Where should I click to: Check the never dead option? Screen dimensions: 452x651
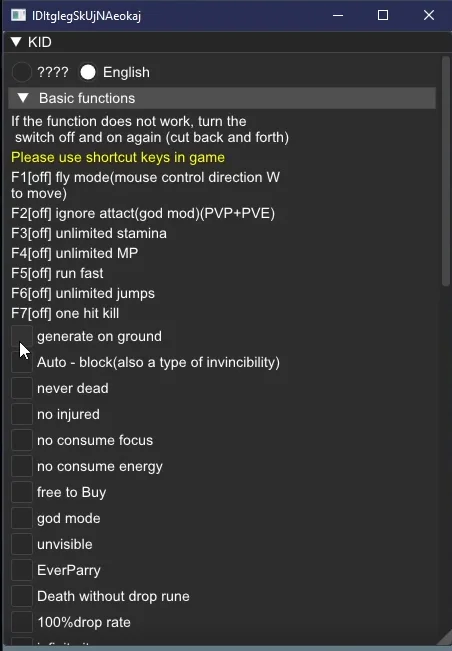[x=22, y=388]
